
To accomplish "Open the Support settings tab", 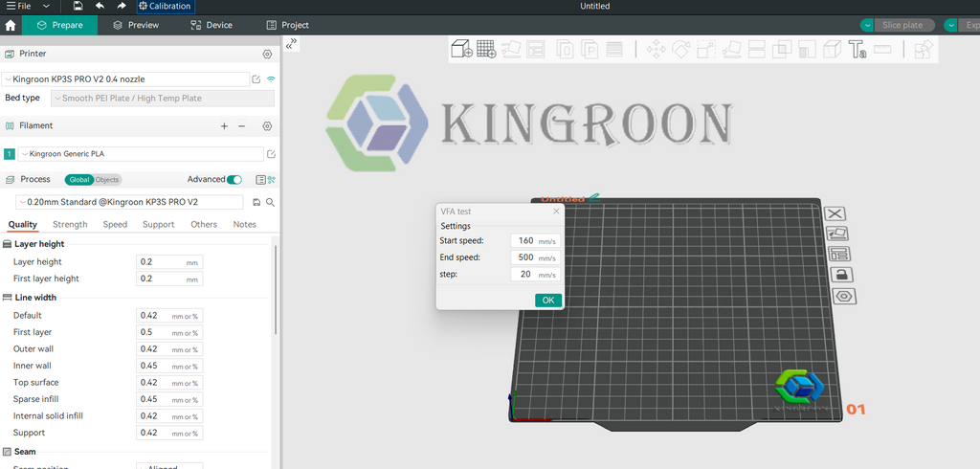I will [158, 225].
